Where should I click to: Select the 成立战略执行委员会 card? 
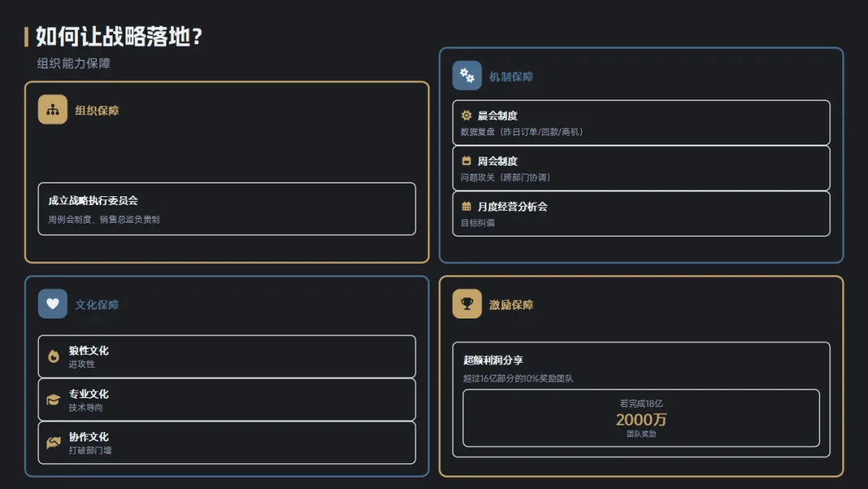coord(227,209)
